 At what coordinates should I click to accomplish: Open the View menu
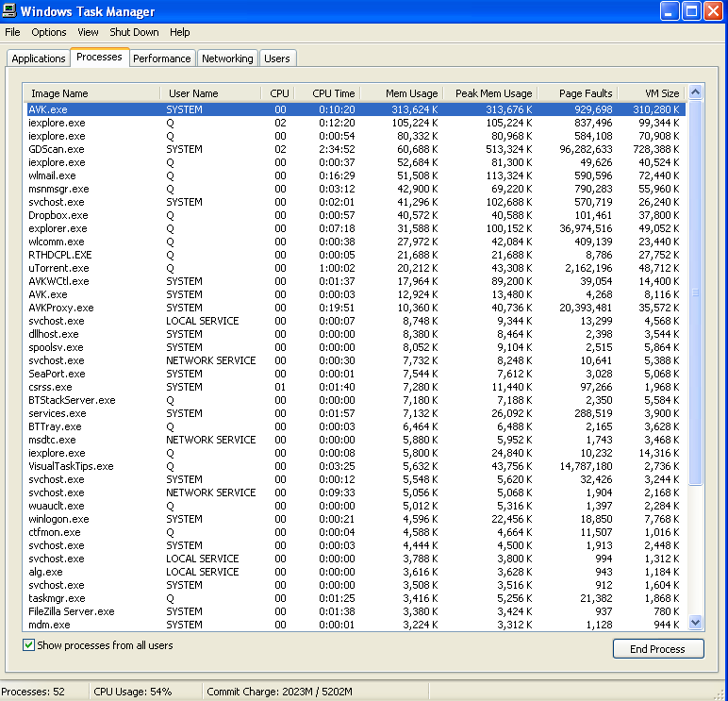88,32
